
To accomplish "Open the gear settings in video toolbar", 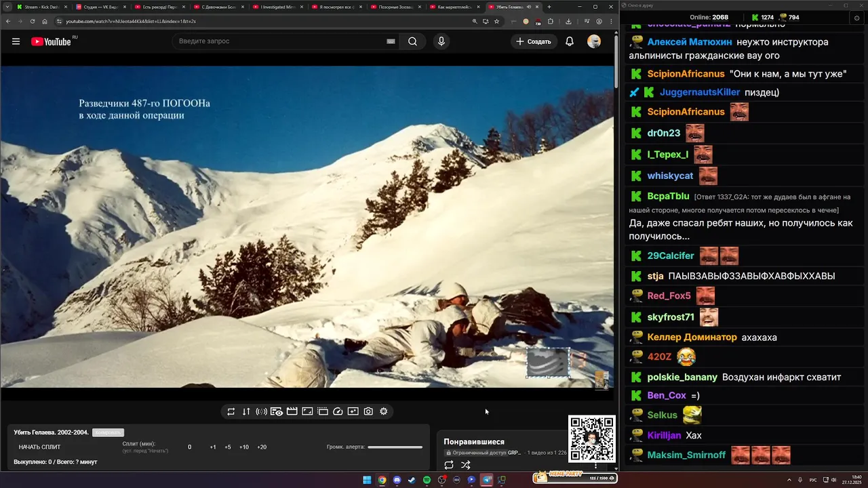I will tap(384, 411).
